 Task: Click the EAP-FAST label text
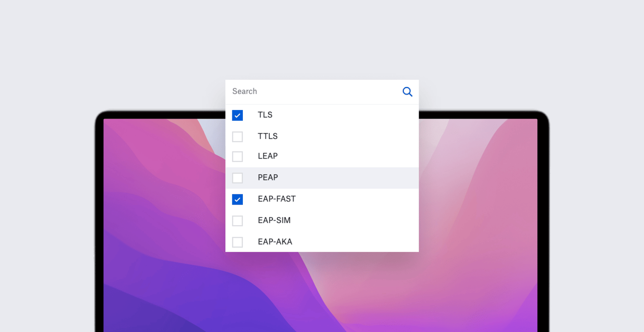(277, 199)
